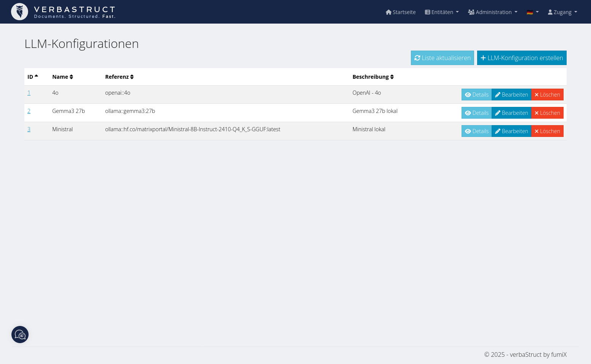The width and height of the screenshot is (591, 364).
Task: Delete the 4o configuration with Löschen
Action: click(x=547, y=95)
